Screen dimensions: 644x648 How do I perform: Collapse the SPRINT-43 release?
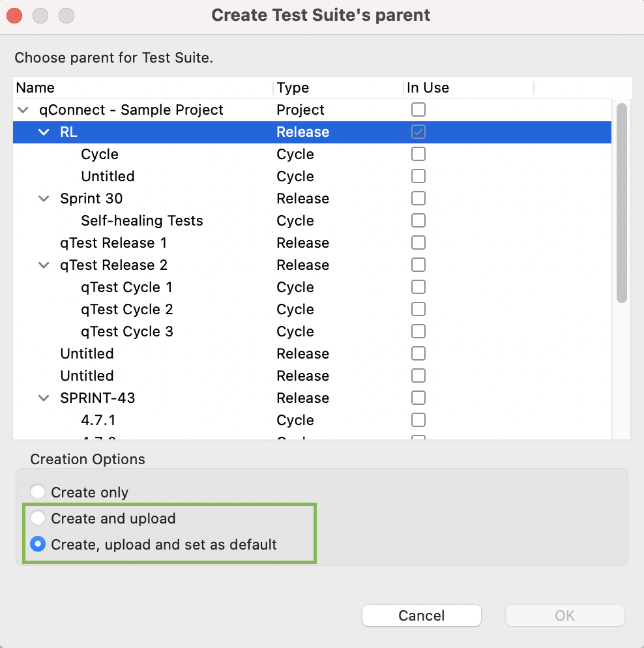pyautogui.click(x=44, y=398)
